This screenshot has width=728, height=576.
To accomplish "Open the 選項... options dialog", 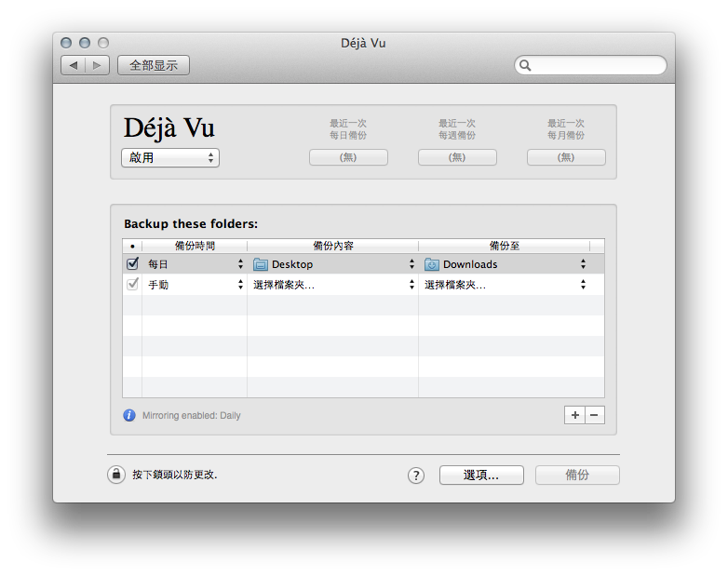I will coord(481,475).
